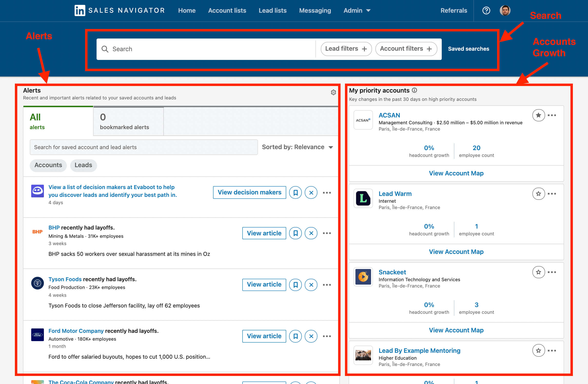
Task: Click the Snackeet account logo
Action: [363, 277]
